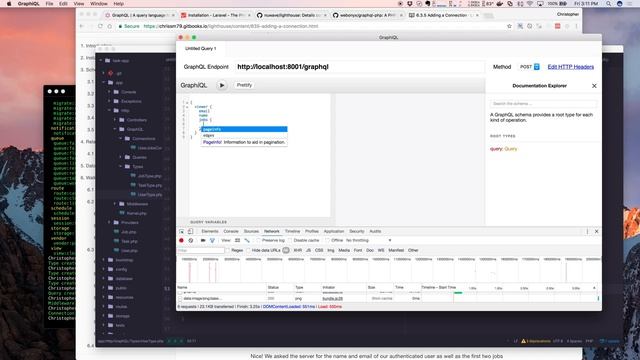The height and width of the screenshot is (360, 640).
Task: Select the Untitled Query 1 tab
Action: click(x=200, y=49)
